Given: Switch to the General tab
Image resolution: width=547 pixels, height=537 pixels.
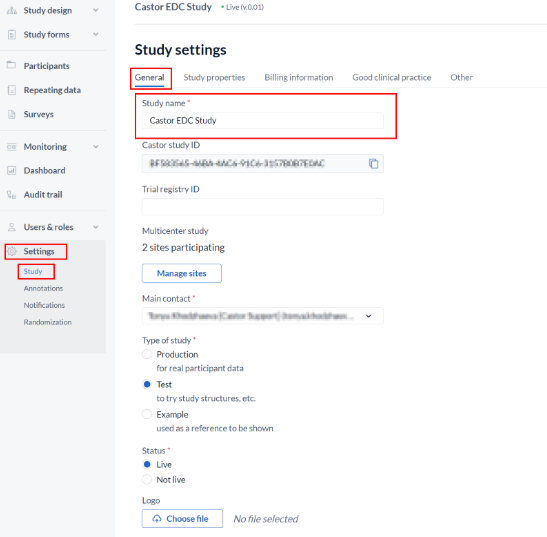Looking at the screenshot, I should click(149, 77).
